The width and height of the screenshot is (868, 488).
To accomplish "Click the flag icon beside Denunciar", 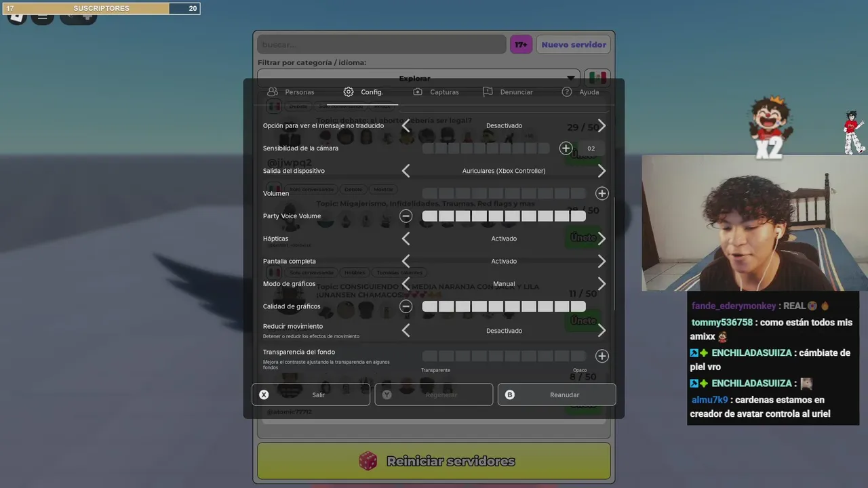I will [x=488, y=91].
